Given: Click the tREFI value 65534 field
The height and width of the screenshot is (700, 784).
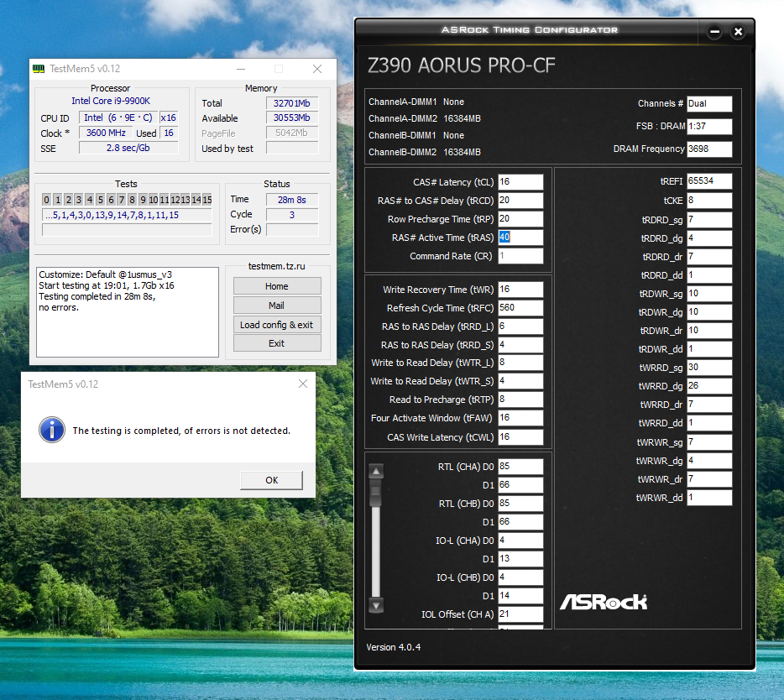Looking at the screenshot, I should pos(709,181).
